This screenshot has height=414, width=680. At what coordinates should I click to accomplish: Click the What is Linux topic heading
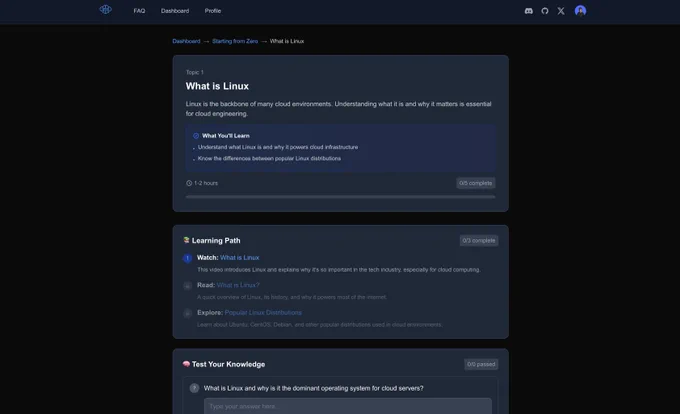(217, 86)
